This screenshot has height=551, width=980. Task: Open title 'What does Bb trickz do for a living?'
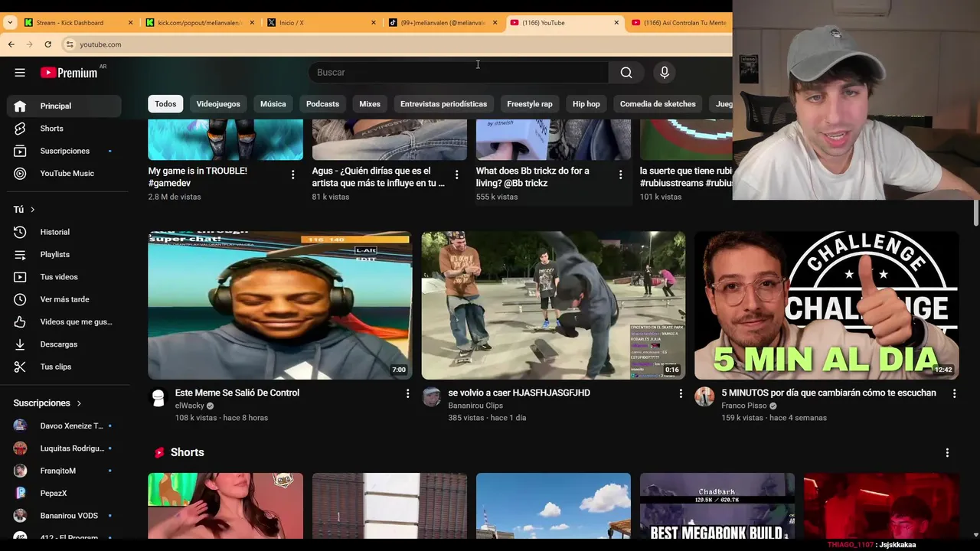tap(533, 177)
